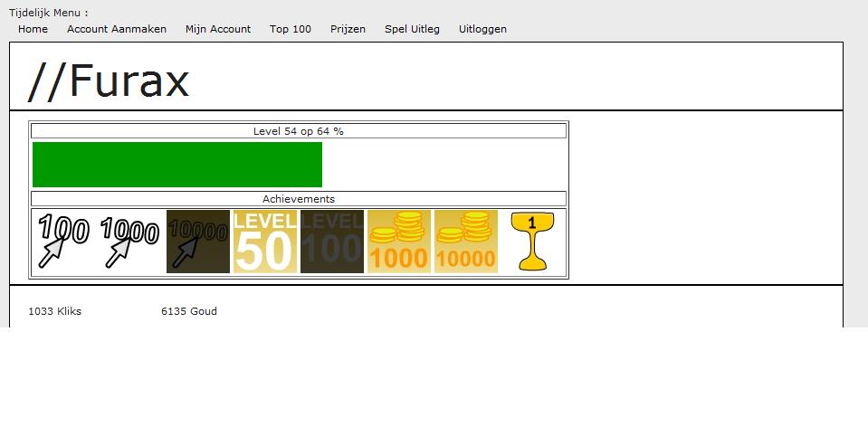The height and width of the screenshot is (427, 868).
Task: Select the locked 10000 clicks achievement
Action: click(x=198, y=242)
